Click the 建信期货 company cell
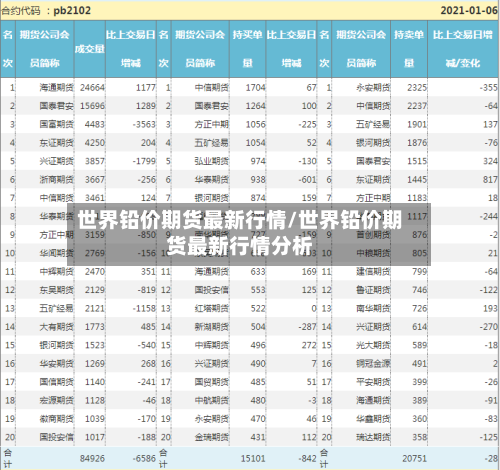The width and height of the screenshot is (500, 470). pos(373,272)
